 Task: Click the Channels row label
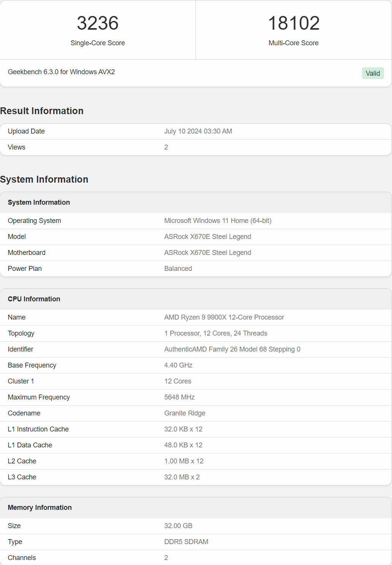(22, 558)
